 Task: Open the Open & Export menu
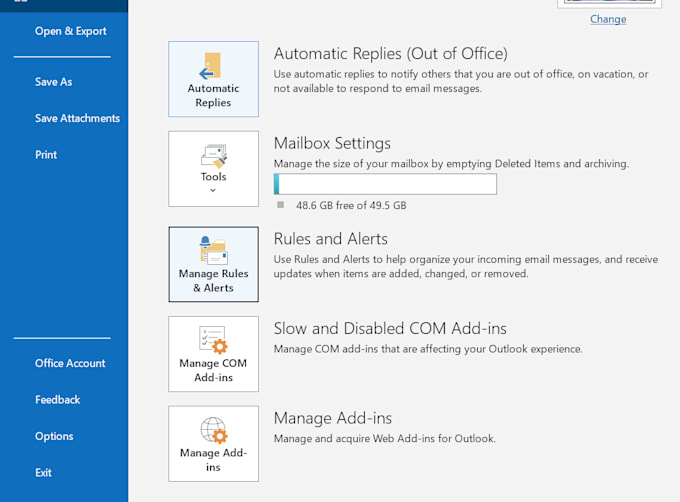click(x=71, y=31)
